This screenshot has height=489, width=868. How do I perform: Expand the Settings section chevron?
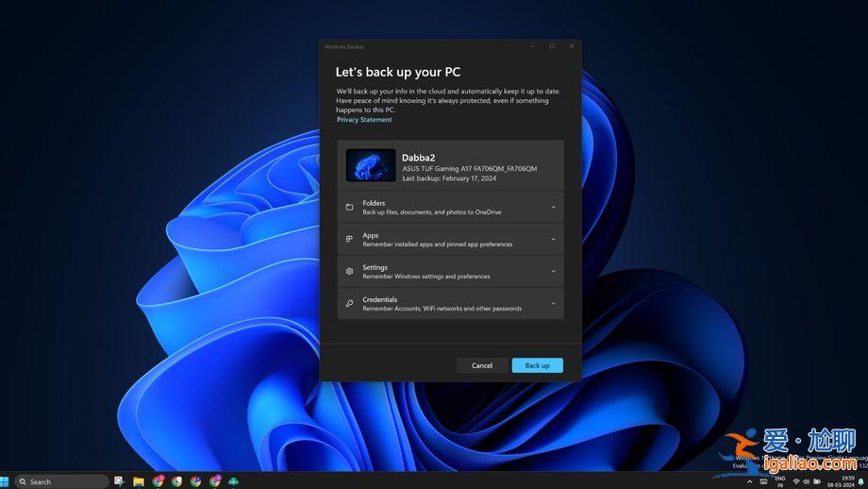click(553, 271)
